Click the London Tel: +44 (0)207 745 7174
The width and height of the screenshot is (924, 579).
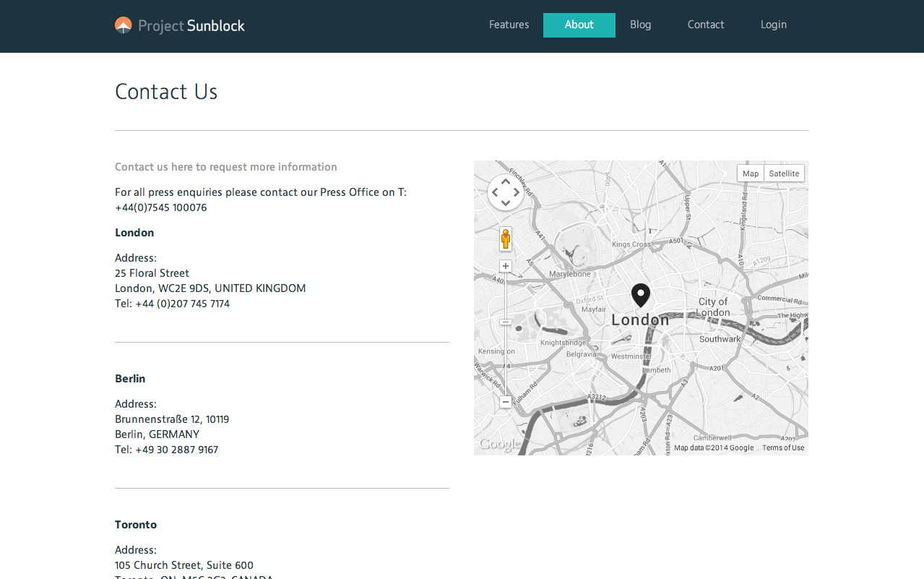point(173,304)
